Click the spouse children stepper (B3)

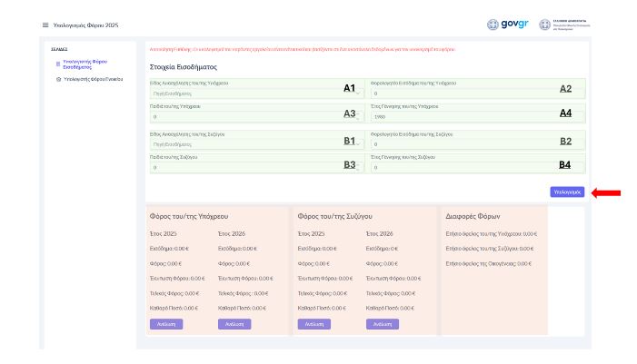click(360, 168)
